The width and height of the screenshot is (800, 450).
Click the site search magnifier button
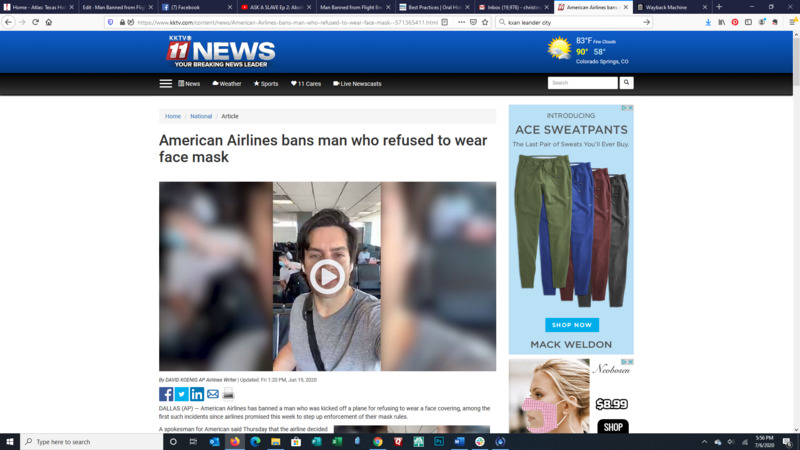pos(627,83)
